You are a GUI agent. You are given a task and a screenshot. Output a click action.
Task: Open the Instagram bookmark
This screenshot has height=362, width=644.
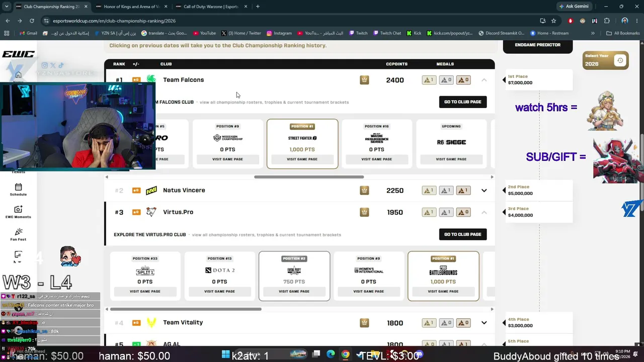279,33
